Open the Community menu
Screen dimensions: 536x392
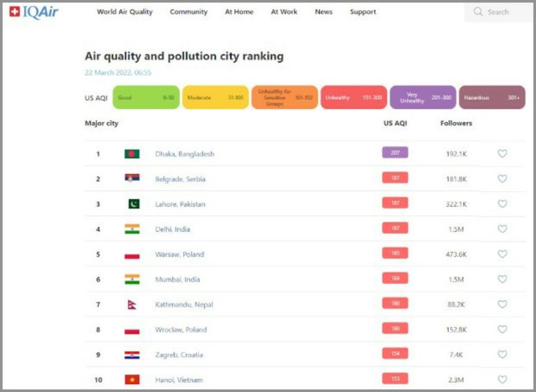(189, 12)
